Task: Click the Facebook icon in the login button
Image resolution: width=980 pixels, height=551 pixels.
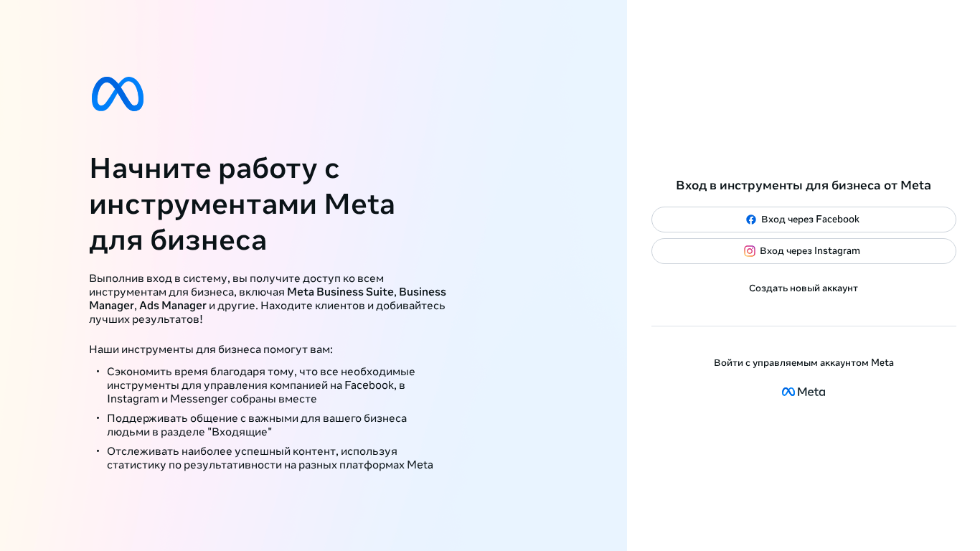Action: pyautogui.click(x=751, y=220)
